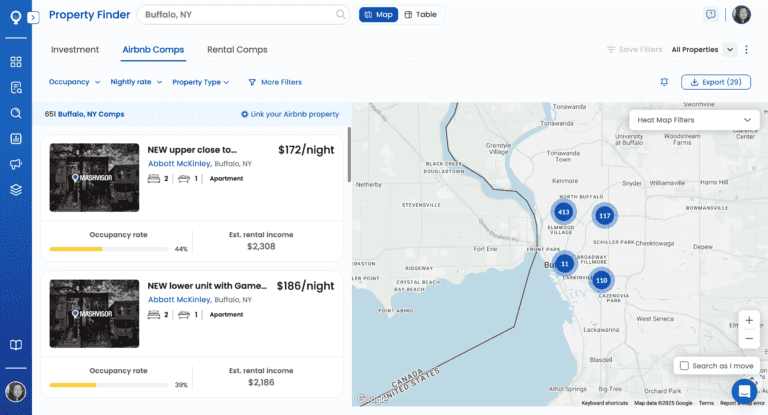Screen dimensions: 768x415
Task: Switch to the Rental Comps tab
Action: click(237, 49)
